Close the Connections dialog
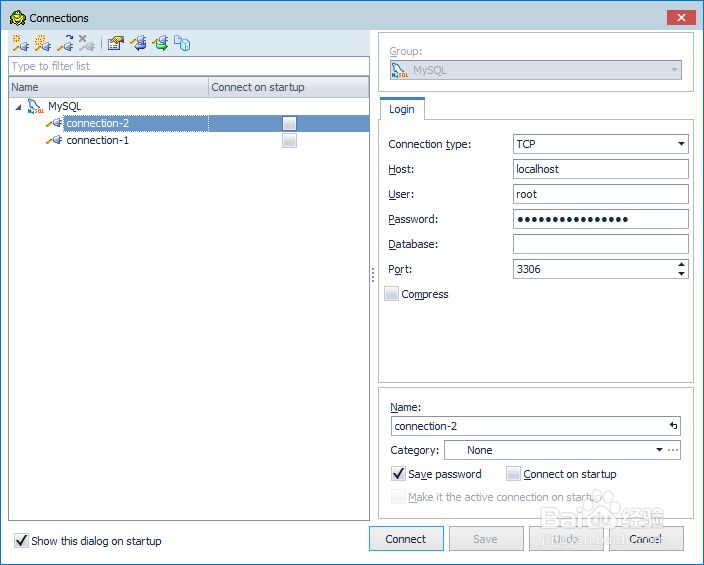The width and height of the screenshot is (704, 565). point(681,18)
